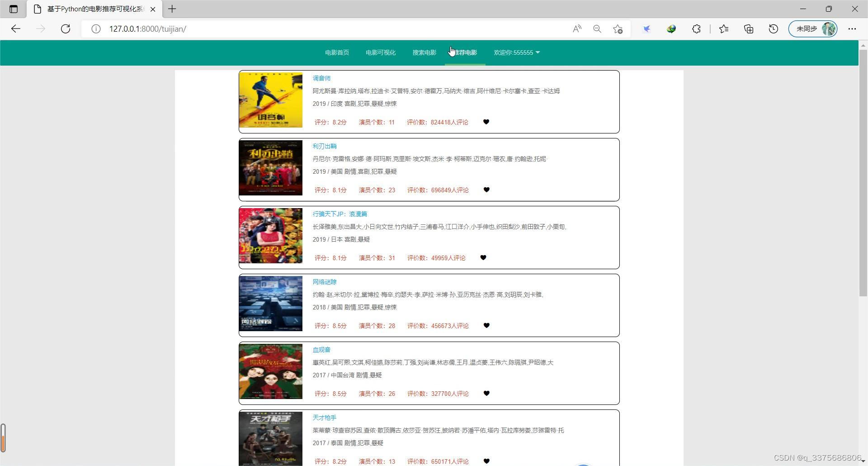Viewport: 868px width, 466px height.
Task: Click the Read Aloud icon
Action: coord(577,29)
